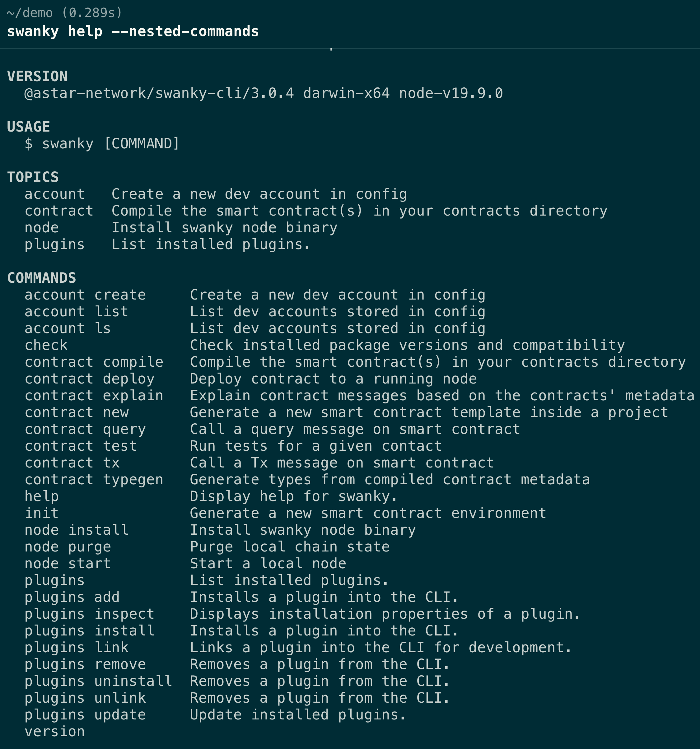Click the 'node purge' command
The height and width of the screenshot is (749, 700).
(x=68, y=547)
